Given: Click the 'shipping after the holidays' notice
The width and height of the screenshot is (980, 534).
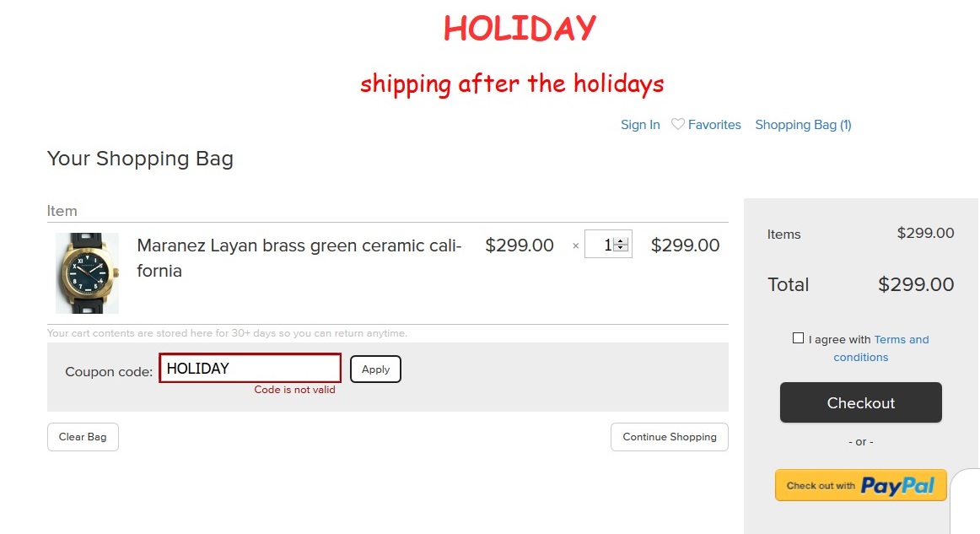Looking at the screenshot, I should tap(512, 84).
